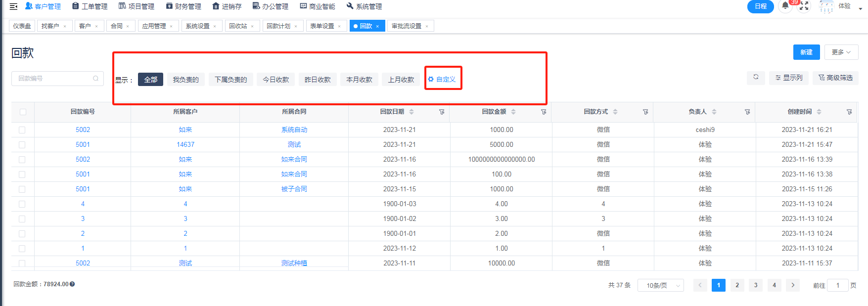Toggle fullscreen mode icon
The width and height of the screenshot is (868, 306).
tap(804, 6)
